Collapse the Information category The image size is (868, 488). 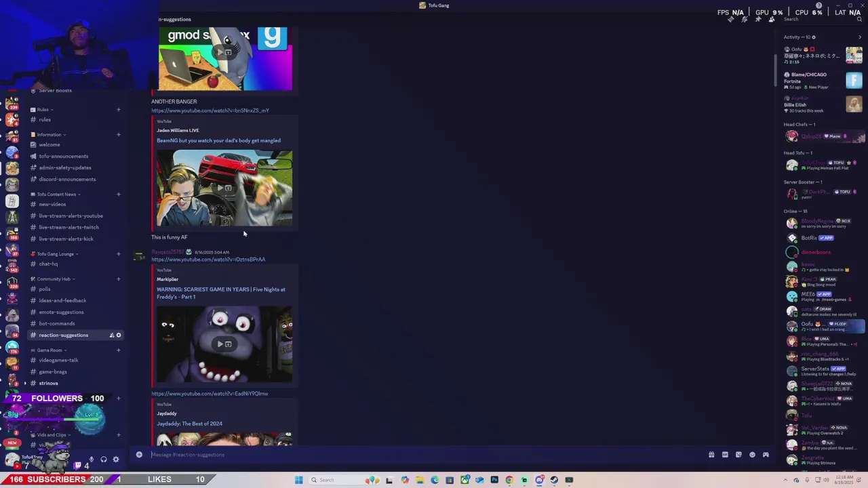pyautogui.click(x=49, y=135)
